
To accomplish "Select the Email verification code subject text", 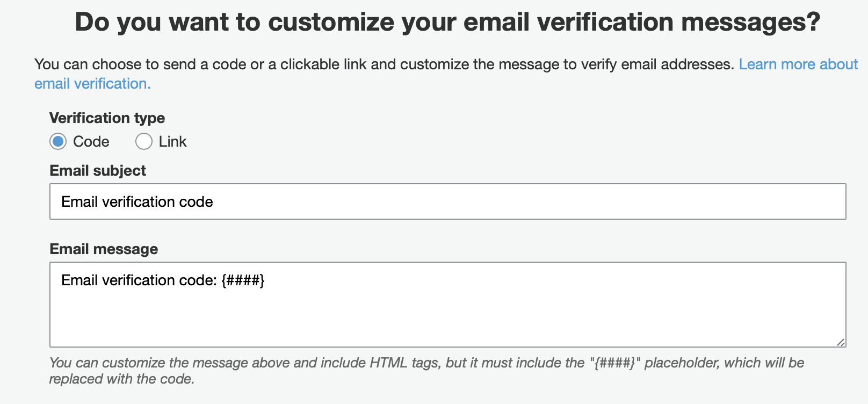I will point(136,201).
